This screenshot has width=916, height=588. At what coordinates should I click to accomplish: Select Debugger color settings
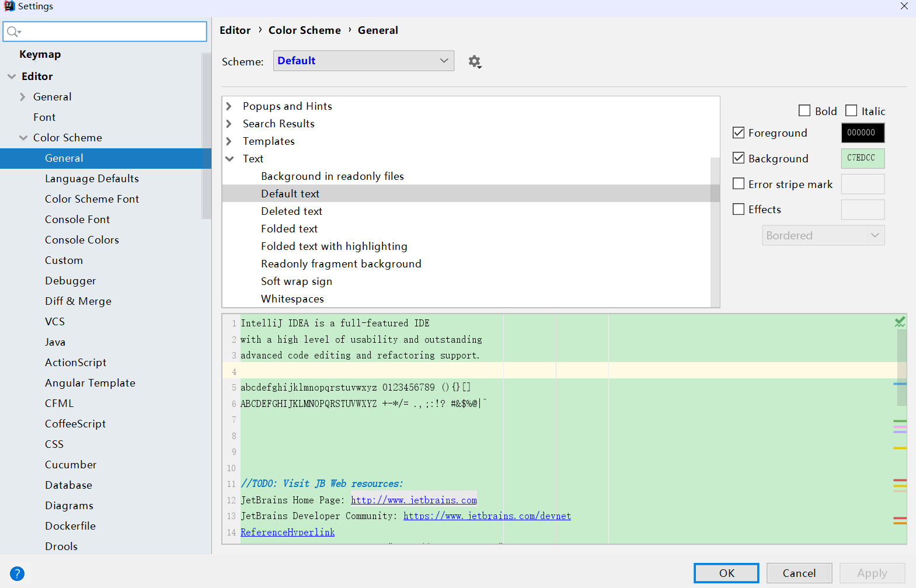pyautogui.click(x=70, y=281)
